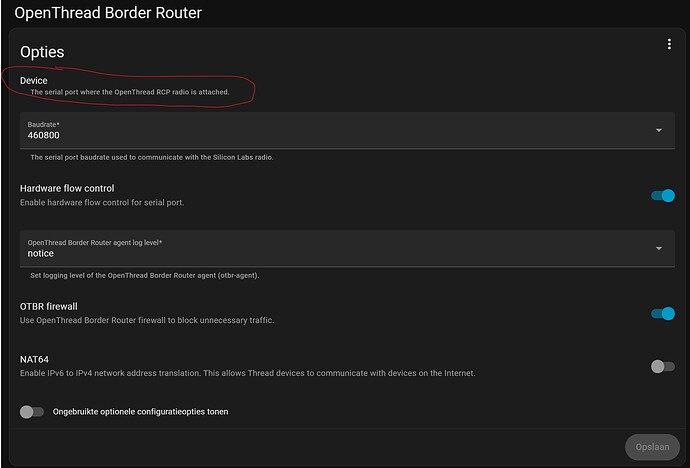This screenshot has width=690, height=468.
Task: Open the three-dot Opties overflow menu
Action: coord(669,44)
